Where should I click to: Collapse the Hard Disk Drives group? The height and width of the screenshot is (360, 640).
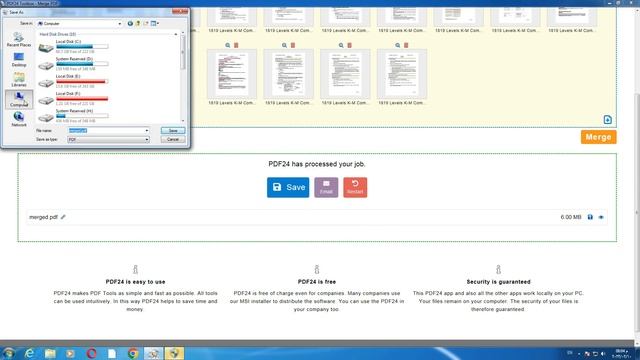point(176,34)
